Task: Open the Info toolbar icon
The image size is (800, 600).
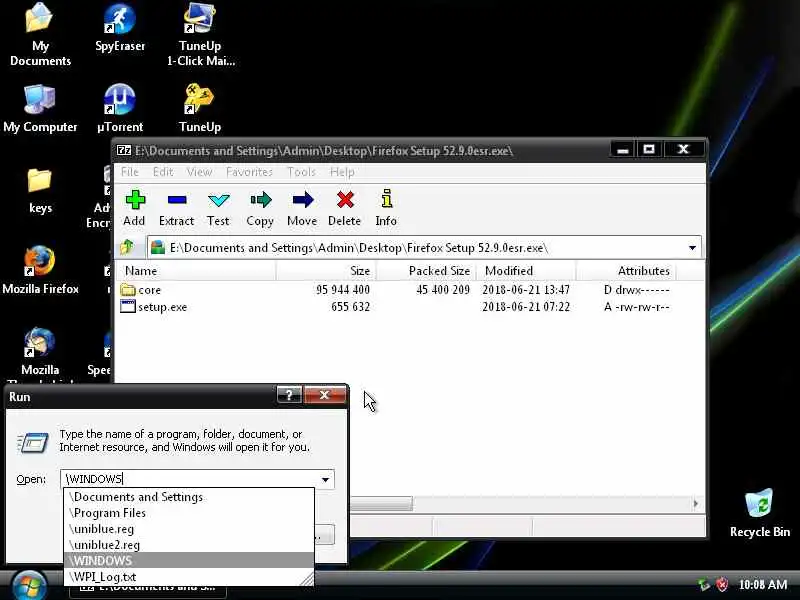Action: pyautogui.click(x=386, y=208)
